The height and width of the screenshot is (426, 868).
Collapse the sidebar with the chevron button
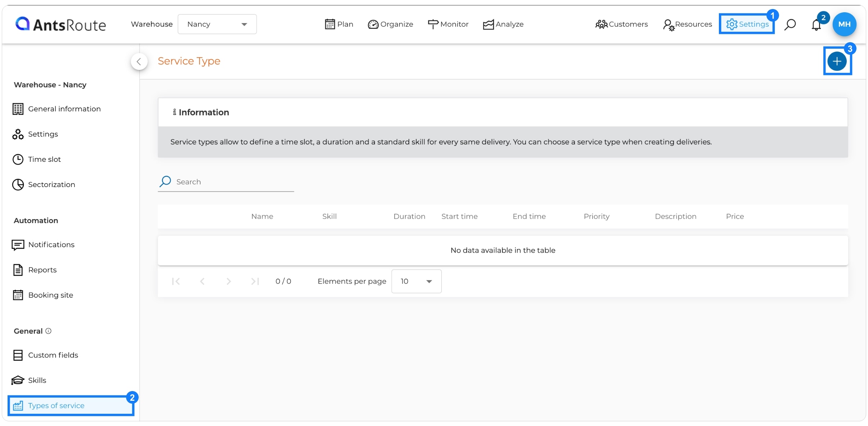139,61
